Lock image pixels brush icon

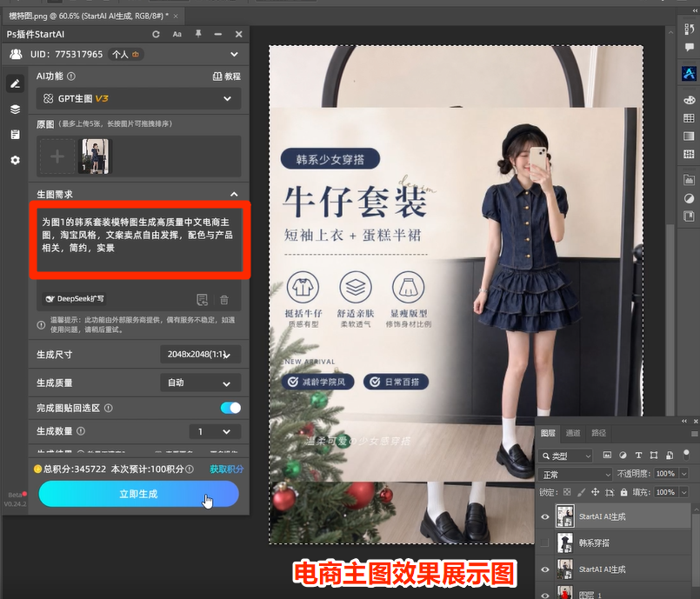point(581,492)
